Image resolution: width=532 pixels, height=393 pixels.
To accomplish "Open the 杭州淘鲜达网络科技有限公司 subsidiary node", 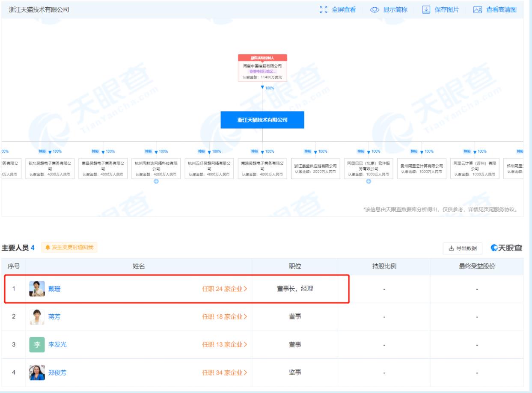I will click(156, 168).
